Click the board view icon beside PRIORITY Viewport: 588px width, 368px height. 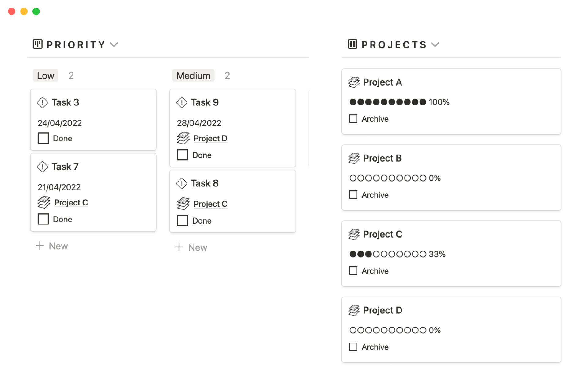click(37, 44)
